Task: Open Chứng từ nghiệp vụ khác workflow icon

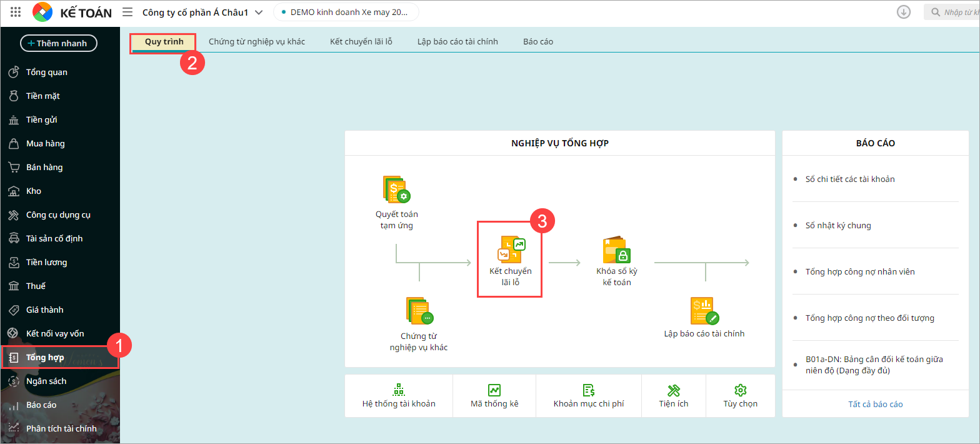Action: [419, 311]
